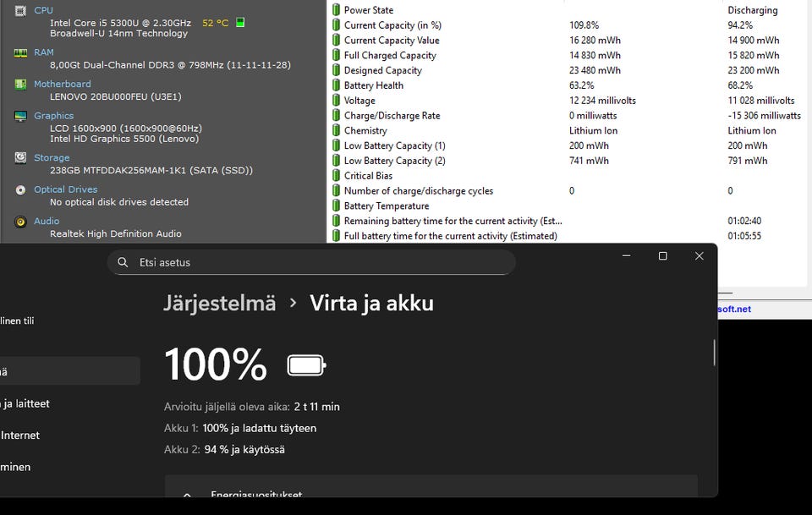Viewport: 812px width, 515px height.
Task: Click the battery icon next to Battery Health
Action: coord(336,85)
